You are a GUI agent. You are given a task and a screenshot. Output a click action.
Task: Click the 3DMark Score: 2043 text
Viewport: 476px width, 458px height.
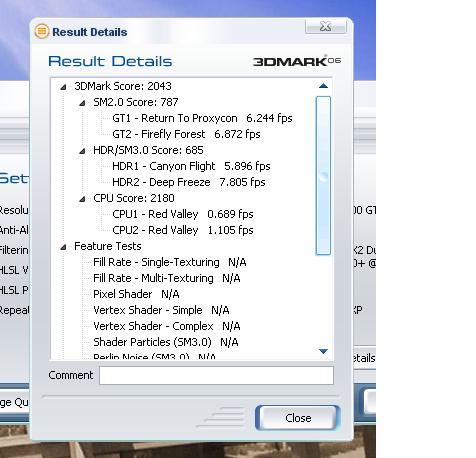point(123,86)
